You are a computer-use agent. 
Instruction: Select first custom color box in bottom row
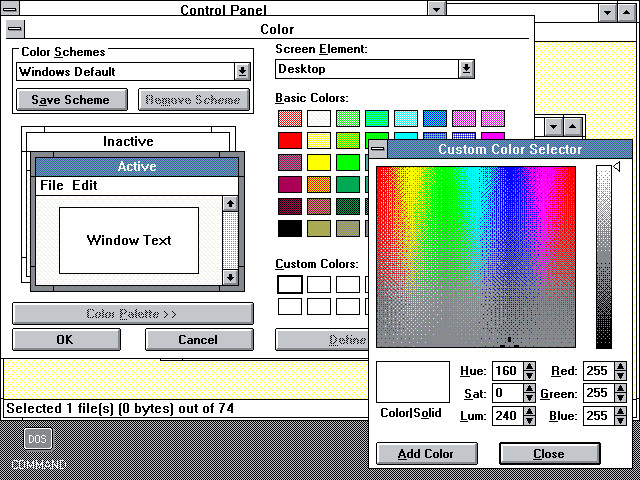(290, 307)
